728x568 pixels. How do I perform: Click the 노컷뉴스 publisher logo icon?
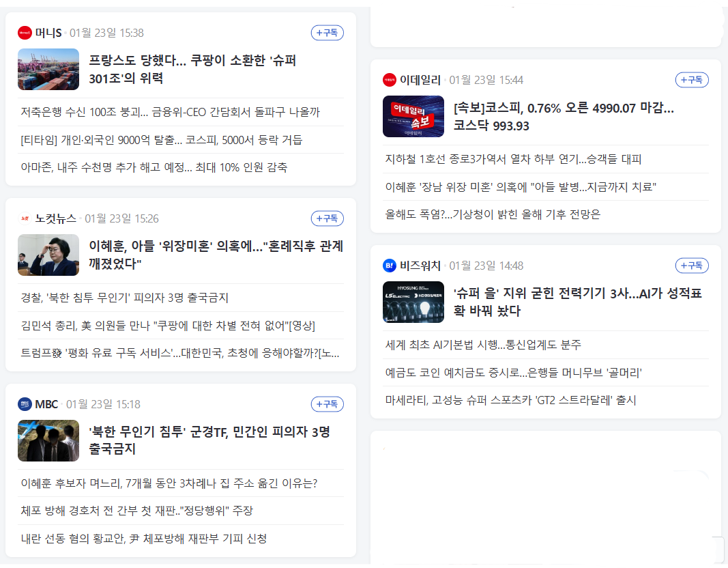(x=25, y=218)
